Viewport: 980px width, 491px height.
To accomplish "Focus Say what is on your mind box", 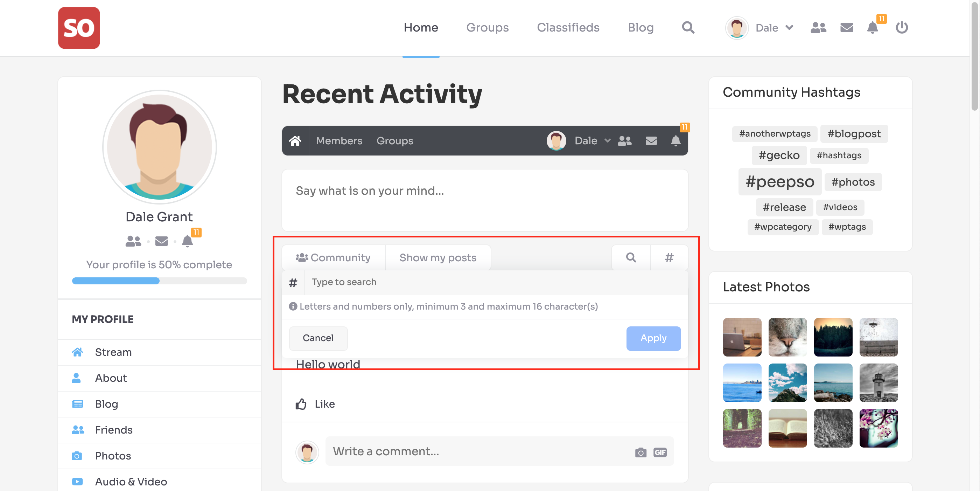I will 485,200.
